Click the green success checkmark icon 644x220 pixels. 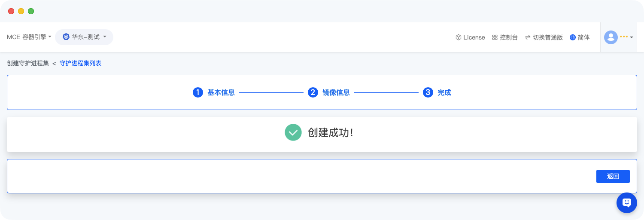click(x=293, y=132)
